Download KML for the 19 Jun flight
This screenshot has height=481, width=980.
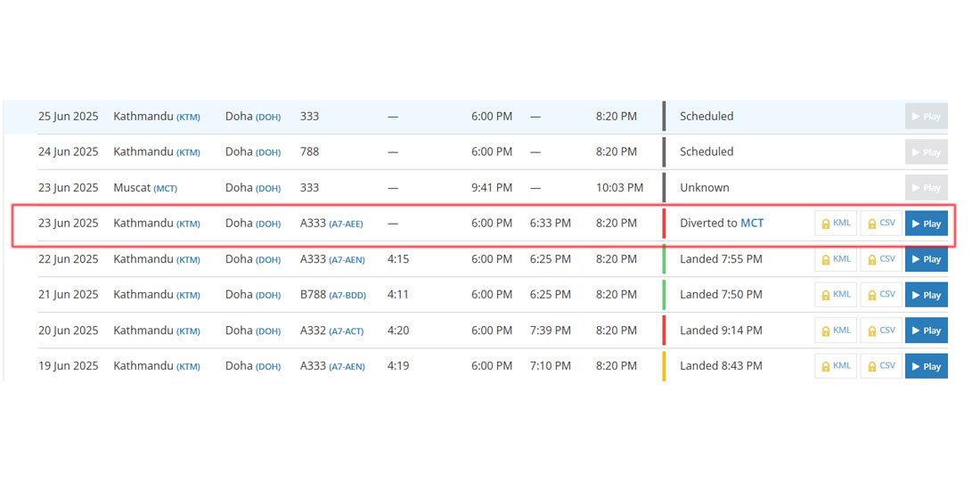click(836, 365)
